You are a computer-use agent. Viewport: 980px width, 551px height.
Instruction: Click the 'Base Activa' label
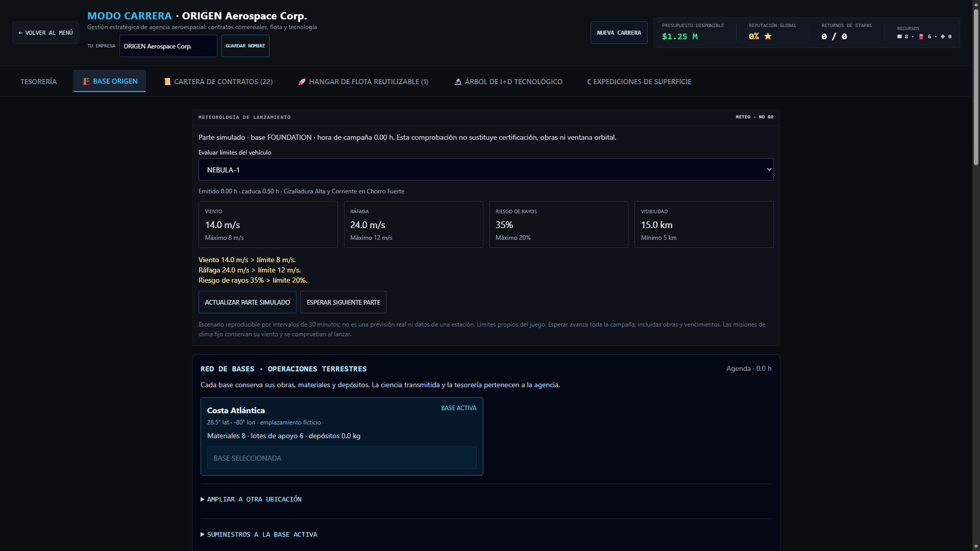tap(459, 408)
